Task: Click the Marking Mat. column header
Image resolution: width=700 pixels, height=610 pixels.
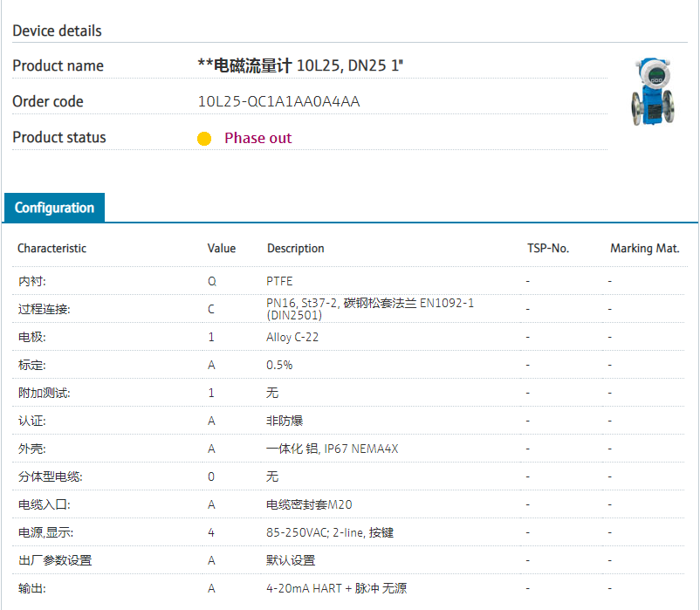Action: click(644, 249)
